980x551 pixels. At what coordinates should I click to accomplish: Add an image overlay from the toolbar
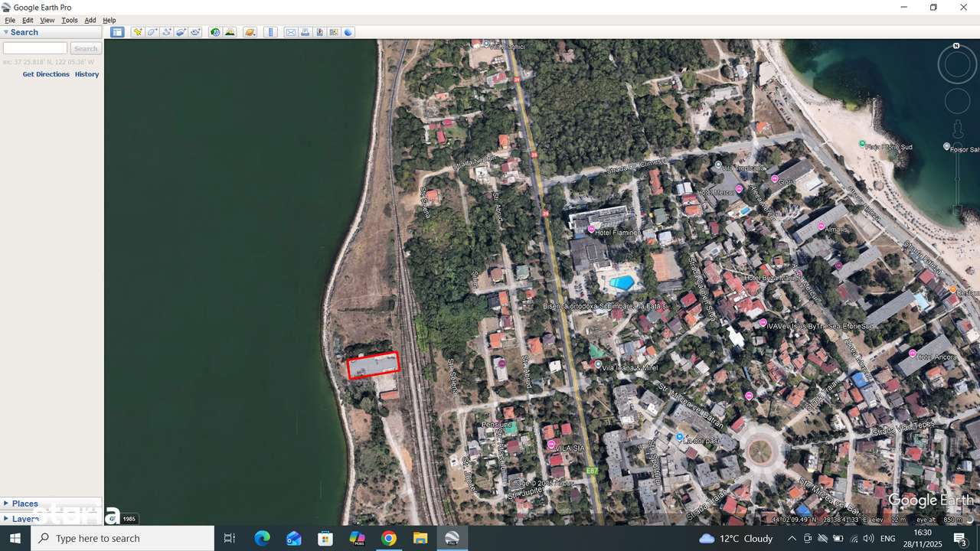pos(181,32)
